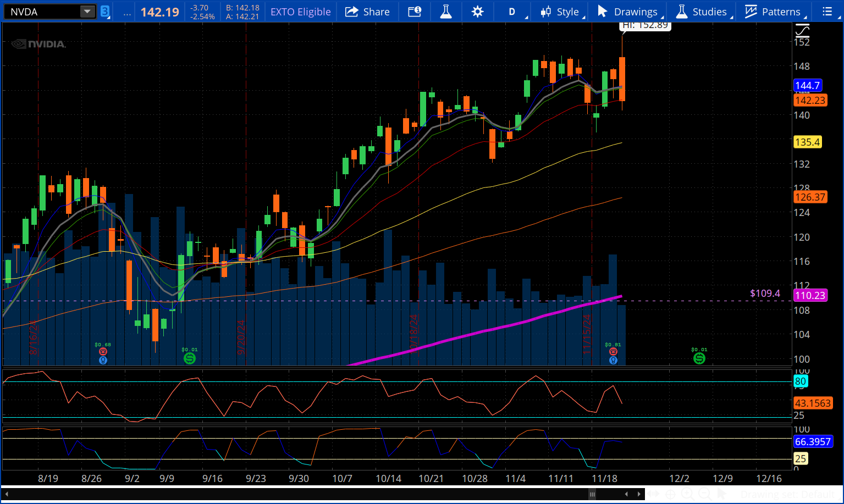This screenshot has width=844, height=504.
Task: Click the EXTO Eligible label
Action: (x=301, y=12)
